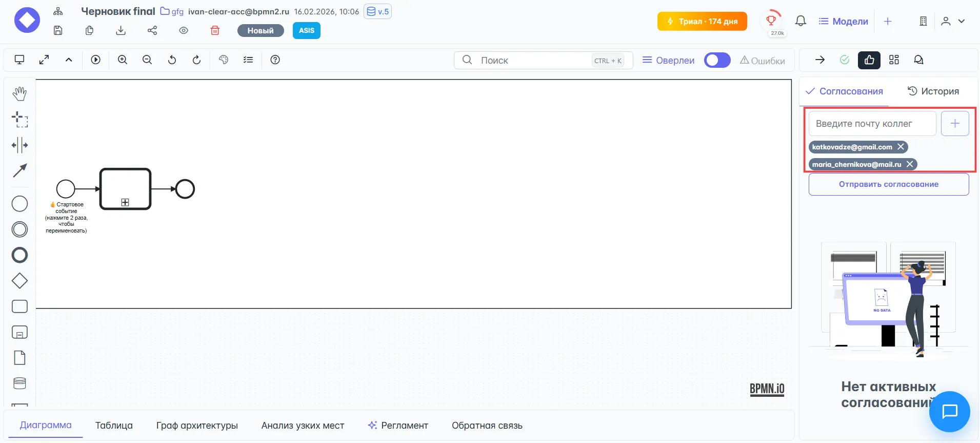This screenshot has width=980, height=443.
Task: Click the Триал 174 дня button
Action: (702, 21)
